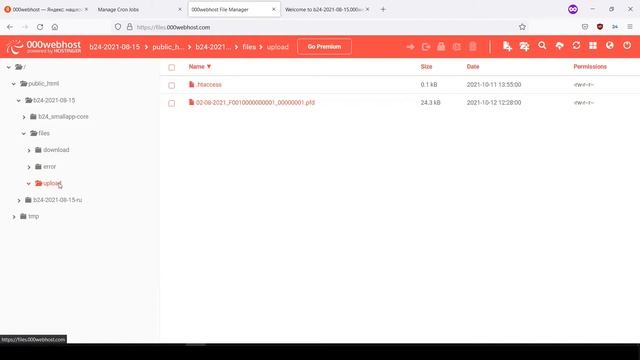Open the Firefox hamburger menu
Screen dimensions: 640x360
(630, 27)
